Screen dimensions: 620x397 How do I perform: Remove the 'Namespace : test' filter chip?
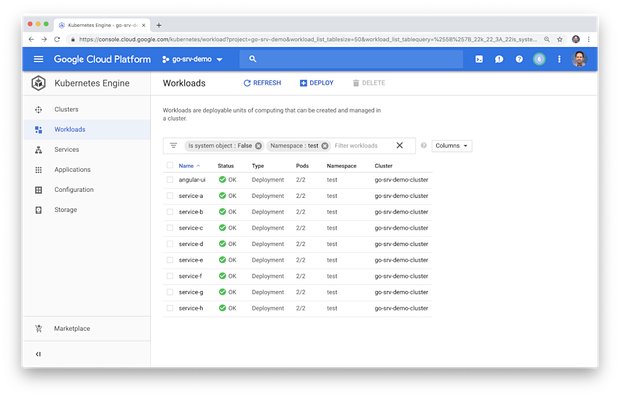325,146
